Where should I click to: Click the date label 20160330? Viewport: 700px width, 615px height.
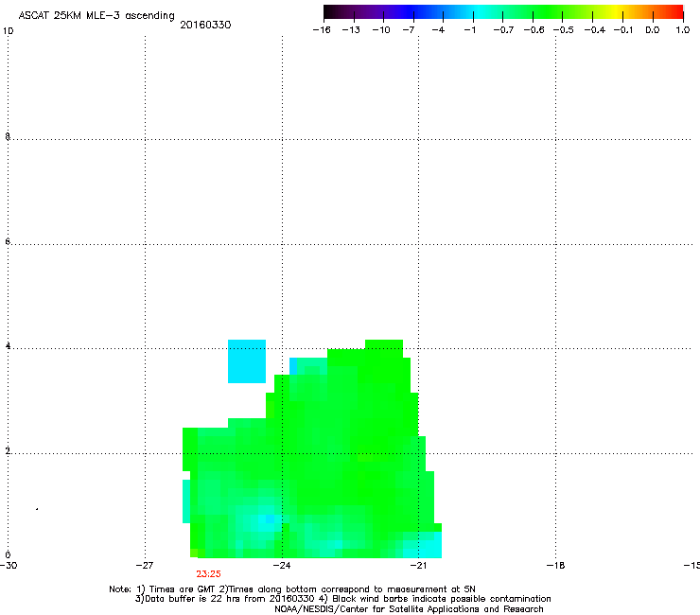click(205, 25)
